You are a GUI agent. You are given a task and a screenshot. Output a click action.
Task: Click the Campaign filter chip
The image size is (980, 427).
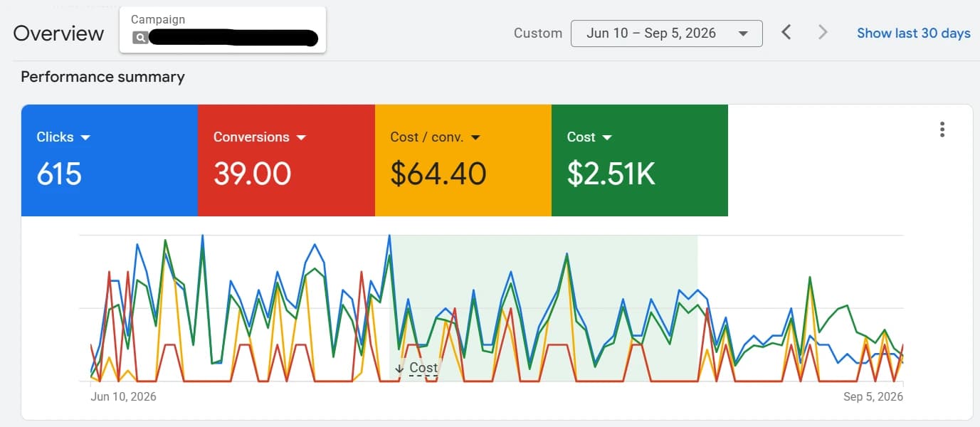tap(223, 29)
